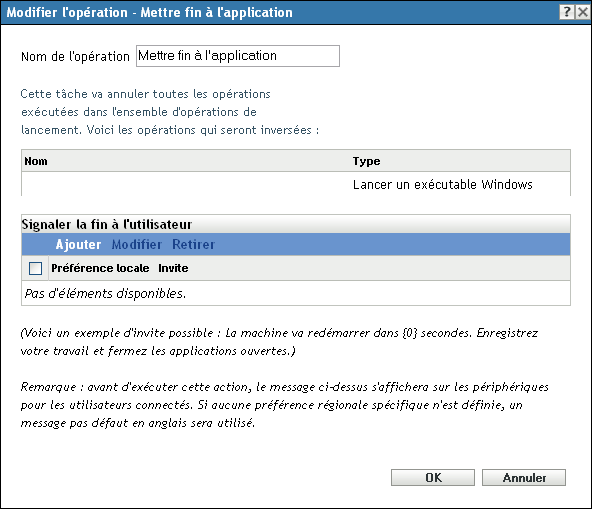This screenshot has height=509, width=592.
Task: Select the Lancer un exécutable Windows row
Action: (x=296, y=184)
